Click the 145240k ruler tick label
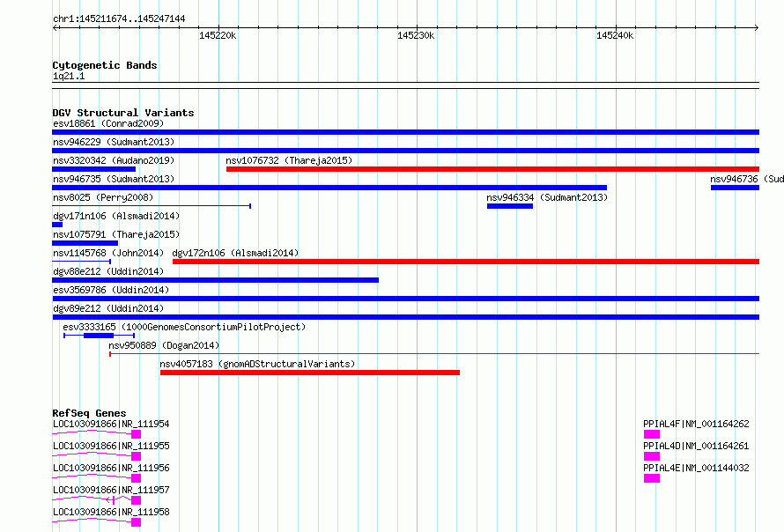784x532 pixels. (x=615, y=35)
